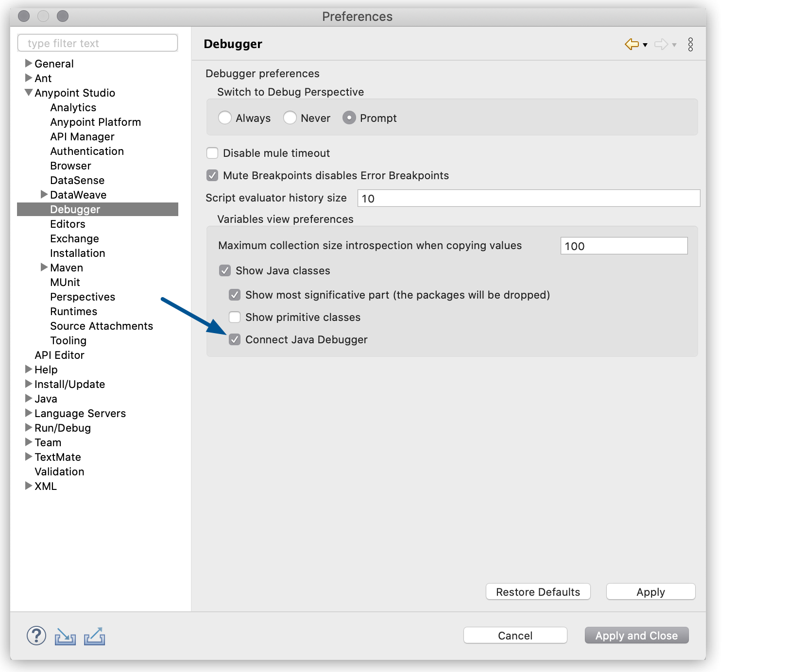
Task: Expand the DataWeave tree node
Action: (x=44, y=195)
